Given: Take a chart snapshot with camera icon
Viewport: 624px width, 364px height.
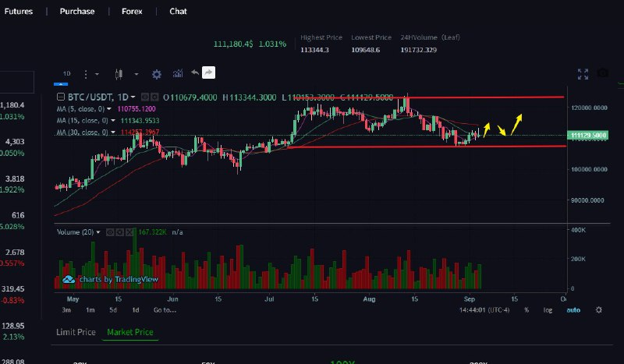Looking at the screenshot, I should click(x=602, y=73).
